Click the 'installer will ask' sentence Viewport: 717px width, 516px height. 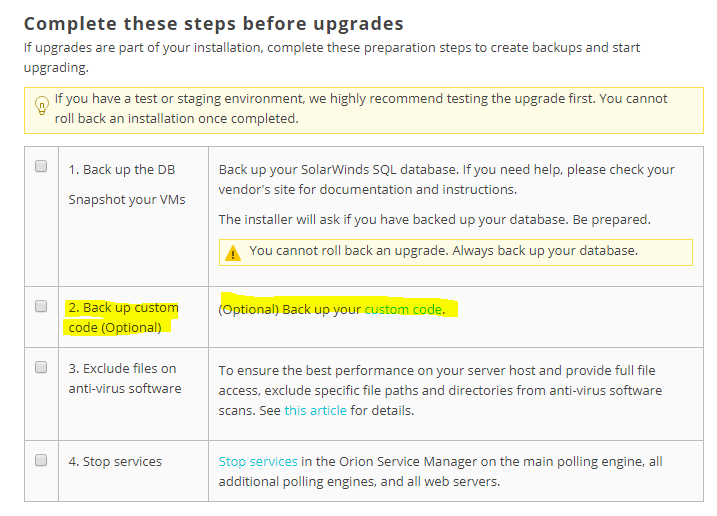434,220
